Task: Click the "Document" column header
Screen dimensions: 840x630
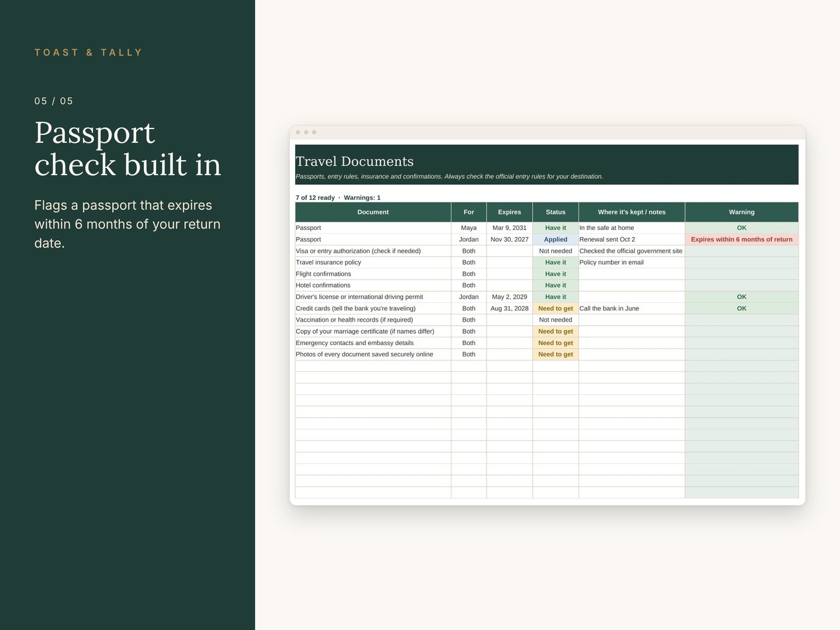Action: point(373,212)
